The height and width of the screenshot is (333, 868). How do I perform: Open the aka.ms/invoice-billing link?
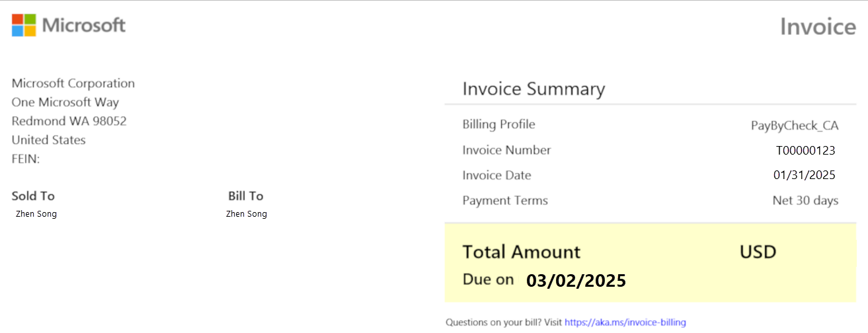coord(625,322)
